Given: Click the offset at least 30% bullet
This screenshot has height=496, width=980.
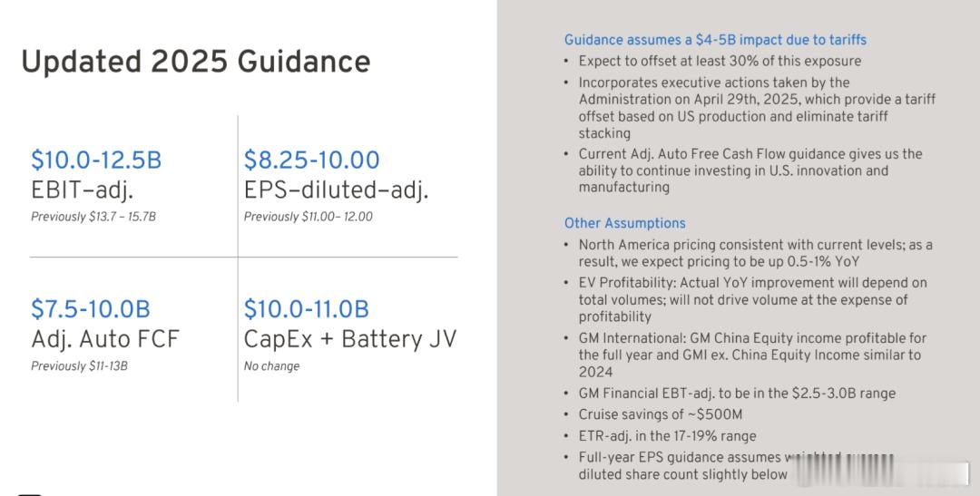Looking at the screenshot, I should pyautogui.click(x=720, y=62).
